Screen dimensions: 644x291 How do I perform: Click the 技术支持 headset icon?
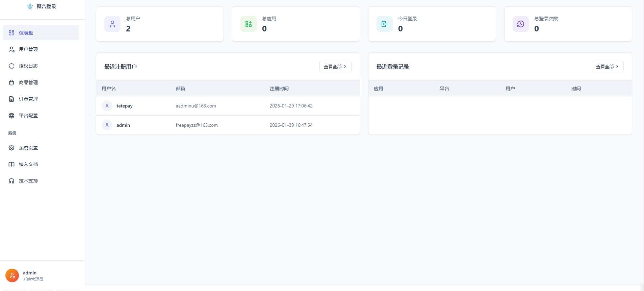coord(11,181)
